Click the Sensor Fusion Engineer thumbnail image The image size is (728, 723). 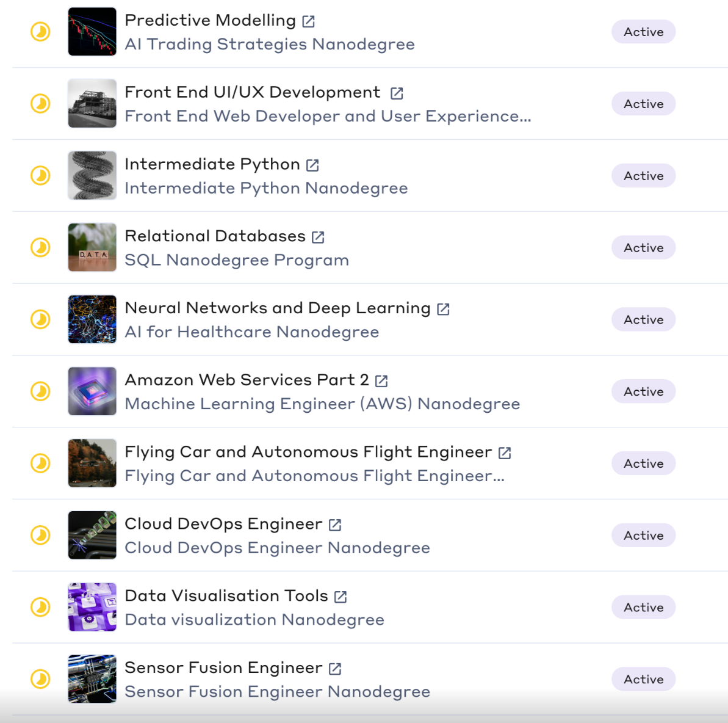click(x=92, y=679)
